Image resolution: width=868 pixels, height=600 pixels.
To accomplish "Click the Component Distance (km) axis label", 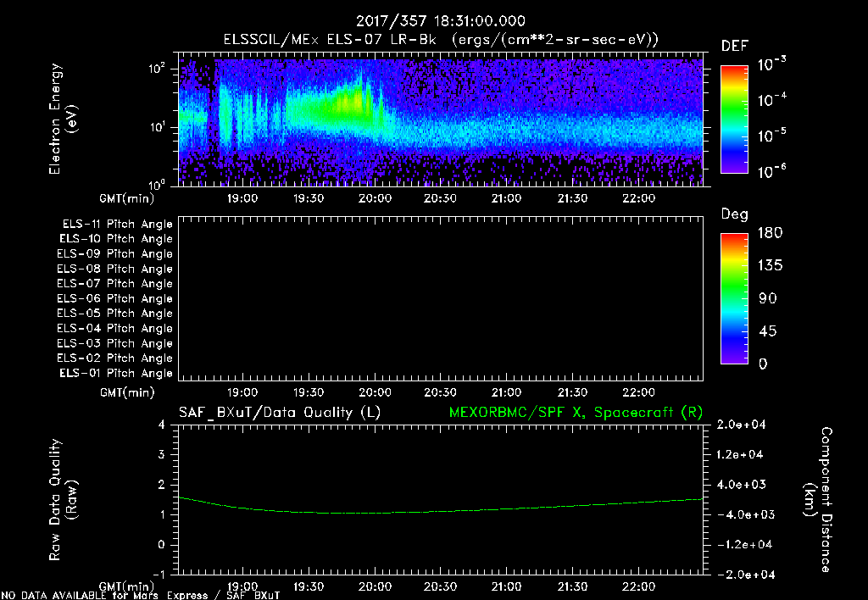I will 818,500.
